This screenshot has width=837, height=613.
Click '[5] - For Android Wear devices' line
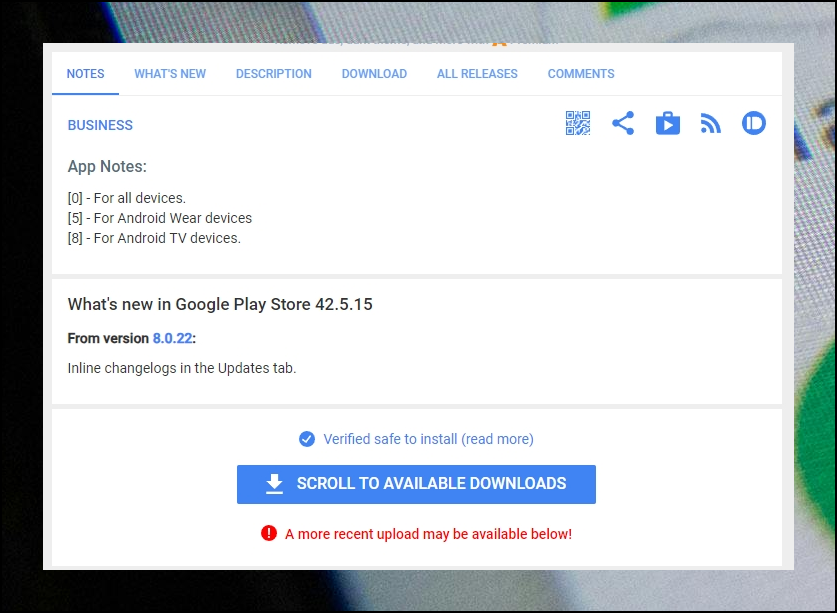coord(160,218)
